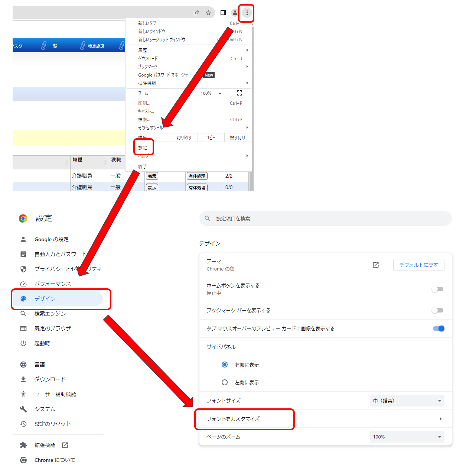Turn off タブ マウスオーバー preview image toggle

439,328
